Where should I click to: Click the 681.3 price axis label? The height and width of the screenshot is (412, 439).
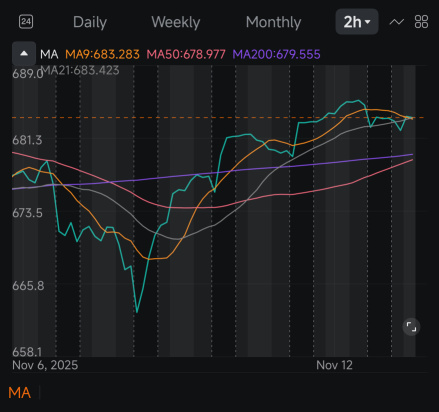(27, 140)
